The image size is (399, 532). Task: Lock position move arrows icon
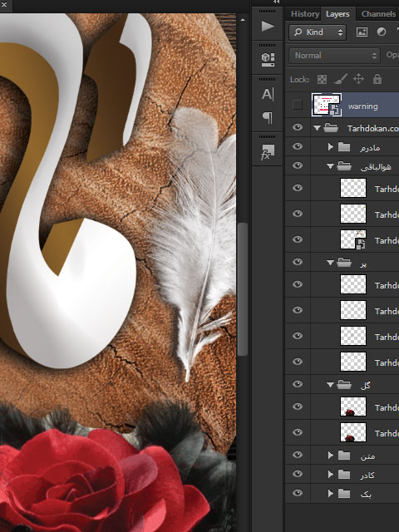358,80
